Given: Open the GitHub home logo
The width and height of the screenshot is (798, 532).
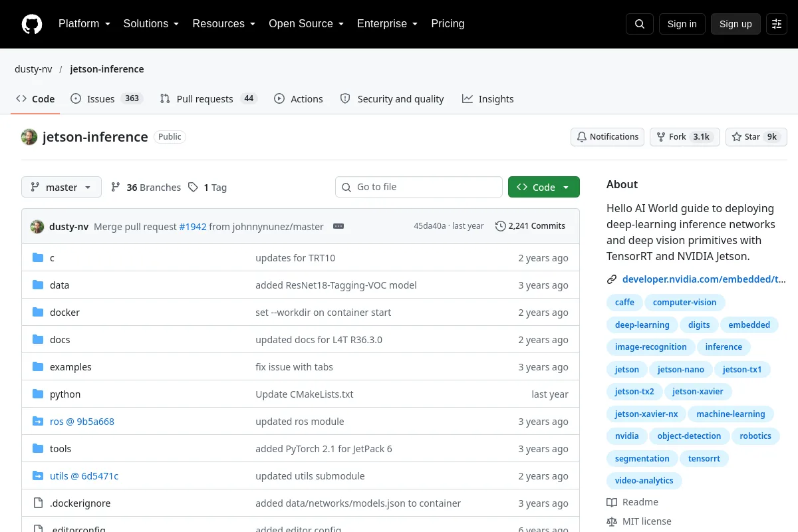Looking at the screenshot, I should [32, 24].
